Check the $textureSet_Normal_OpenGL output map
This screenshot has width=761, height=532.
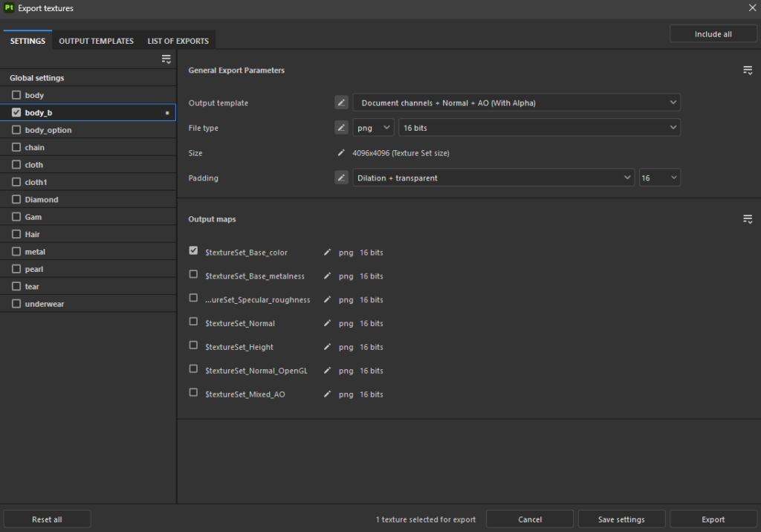193,369
